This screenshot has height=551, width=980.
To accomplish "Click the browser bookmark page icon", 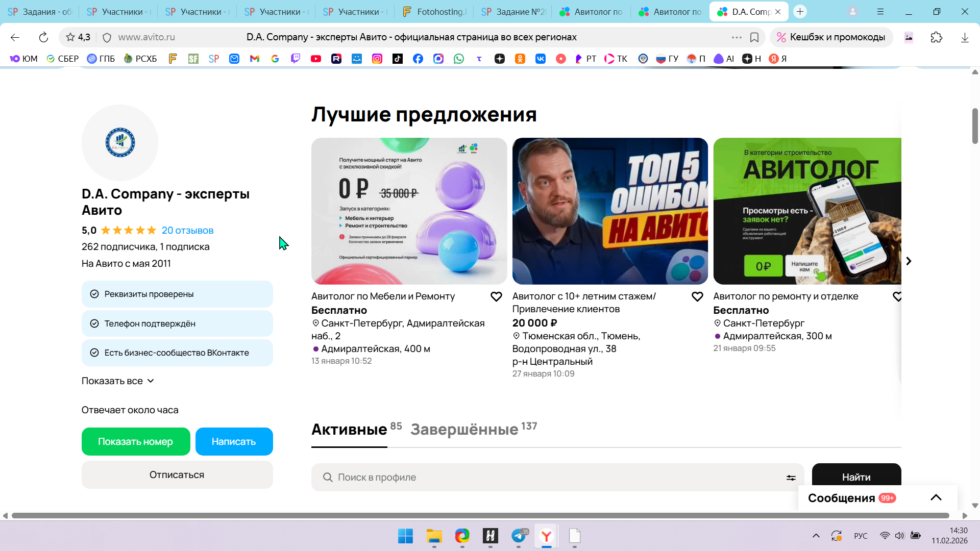I will (754, 37).
